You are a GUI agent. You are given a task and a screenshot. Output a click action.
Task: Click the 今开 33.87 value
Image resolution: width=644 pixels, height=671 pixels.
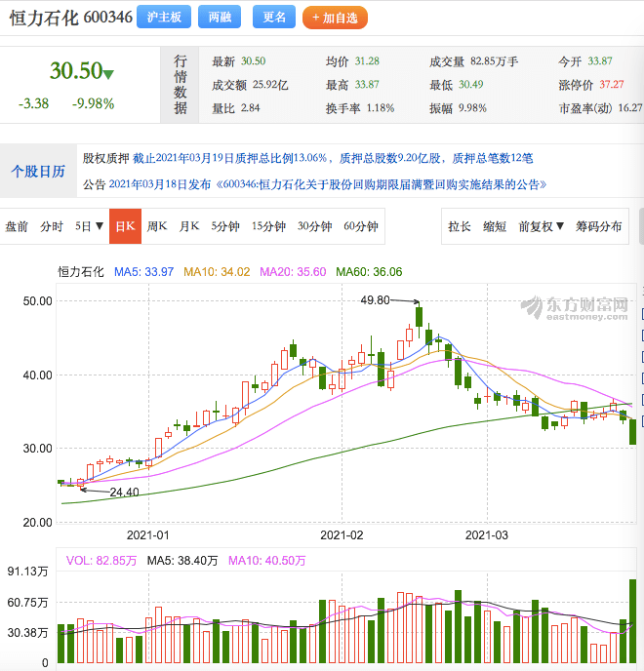pyautogui.click(x=600, y=60)
